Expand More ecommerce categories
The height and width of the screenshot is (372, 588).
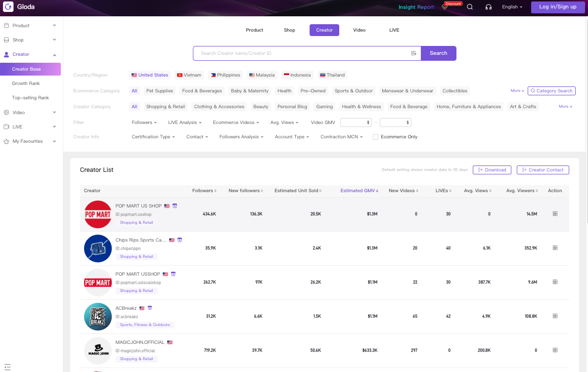click(x=517, y=91)
